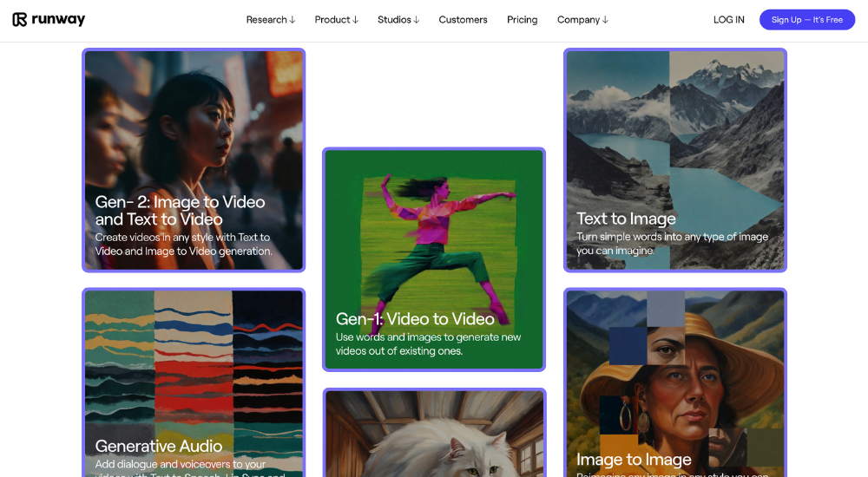Expand the Studios dropdown menu
The image size is (868, 477).
(398, 19)
